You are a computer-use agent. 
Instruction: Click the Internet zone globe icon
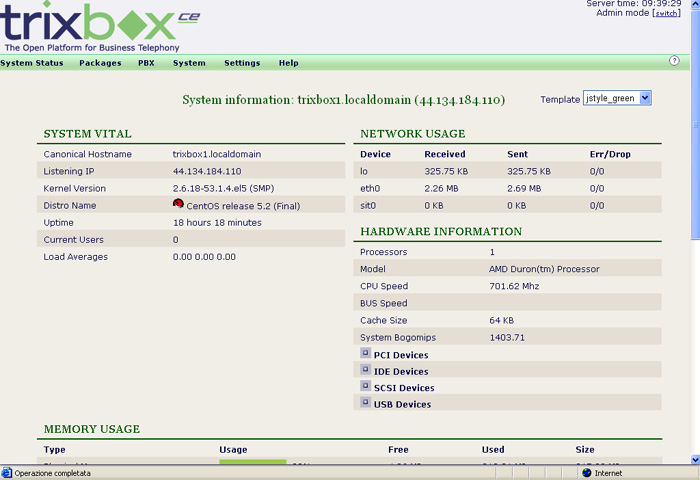[587, 473]
